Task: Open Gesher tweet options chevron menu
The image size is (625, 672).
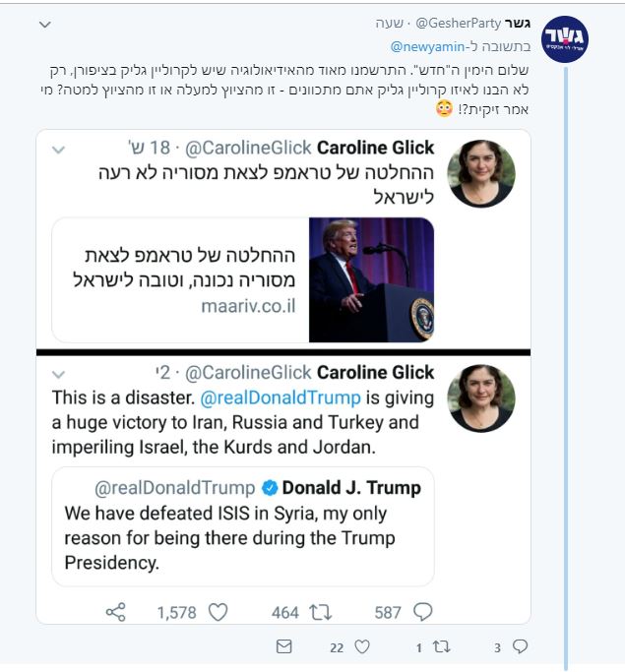Action: pyautogui.click(x=44, y=24)
